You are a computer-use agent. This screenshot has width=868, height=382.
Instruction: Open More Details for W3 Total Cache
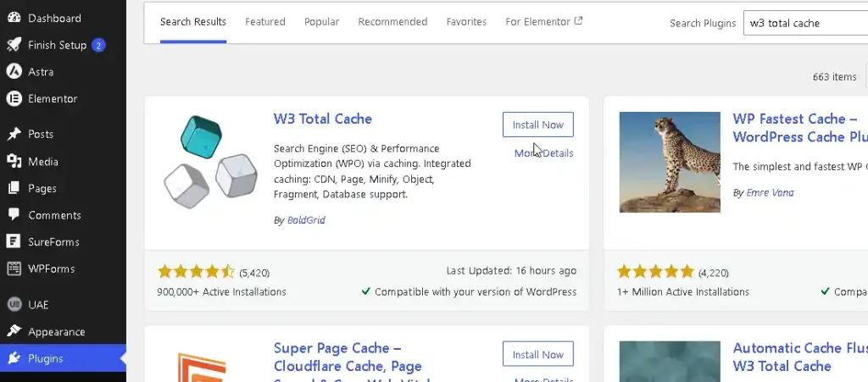point(543,153)
